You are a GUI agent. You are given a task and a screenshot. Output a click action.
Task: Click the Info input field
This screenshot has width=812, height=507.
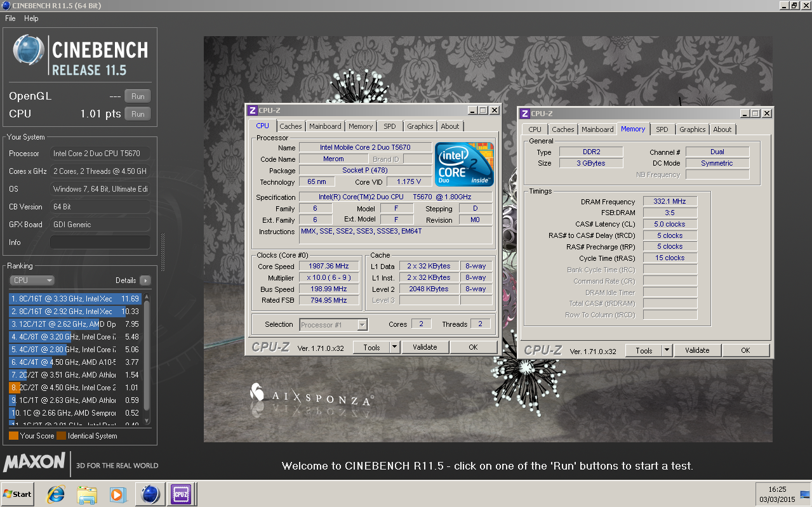point(100,242)
